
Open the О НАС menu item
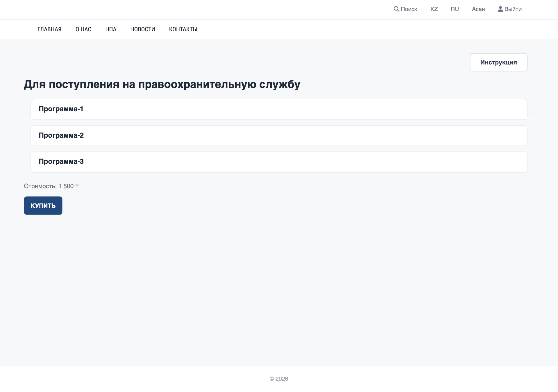pyautogui.click(x=83, y=29)
